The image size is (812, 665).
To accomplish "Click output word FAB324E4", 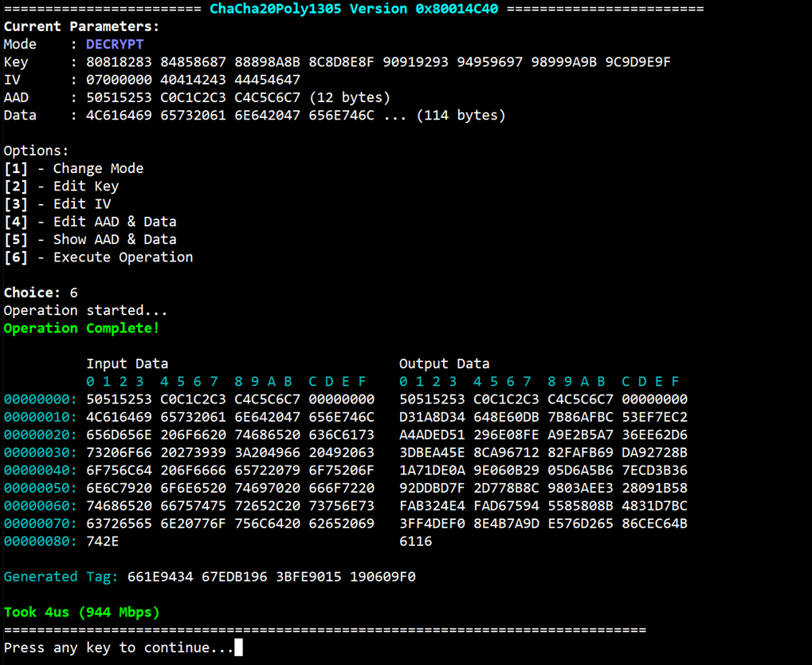I will 433,506.
